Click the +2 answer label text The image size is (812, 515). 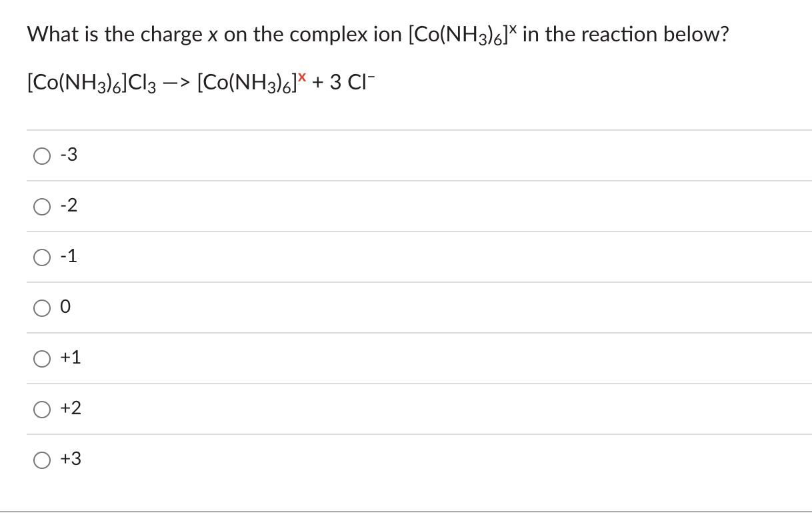coord(71,408)
